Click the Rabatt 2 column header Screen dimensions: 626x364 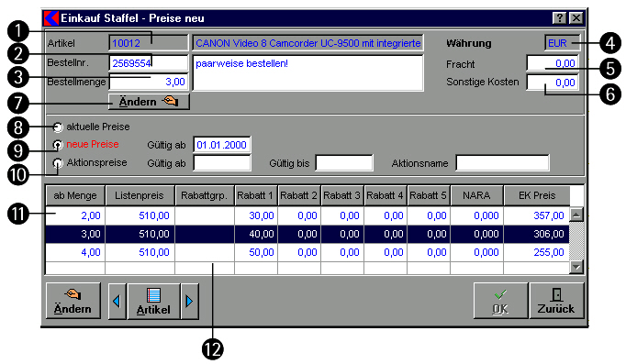pos(299,195)
